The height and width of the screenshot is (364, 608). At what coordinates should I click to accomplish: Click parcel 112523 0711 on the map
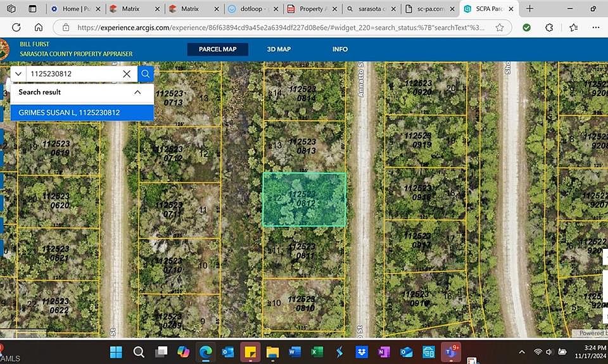[x=179, y=210]
